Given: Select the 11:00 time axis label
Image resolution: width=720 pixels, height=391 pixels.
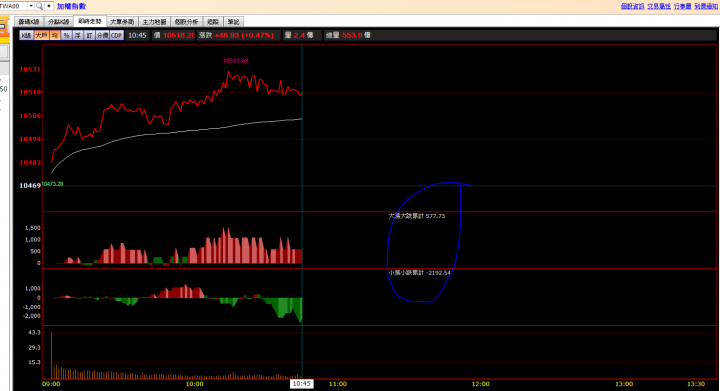Looking at the screenshot, I should [338, 384].
